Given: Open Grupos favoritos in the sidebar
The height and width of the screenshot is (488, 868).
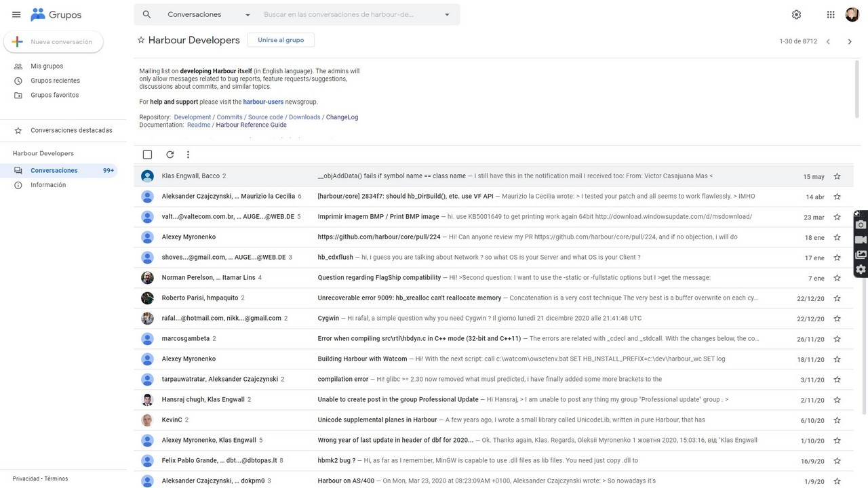Looking at the screenshot, I should coord(54,95).
